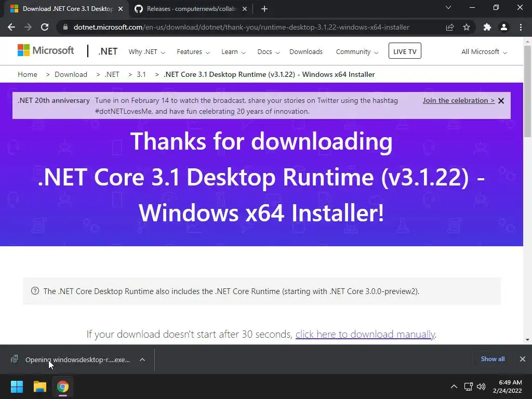
Task: Go to Home in the breadcrumb
Action: point(28,74)
